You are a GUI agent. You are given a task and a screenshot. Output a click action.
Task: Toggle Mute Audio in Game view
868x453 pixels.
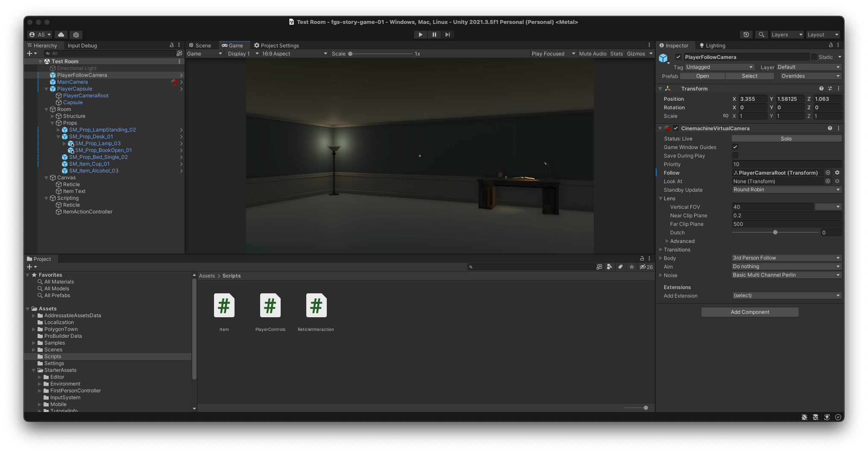(x=592, y=53)
